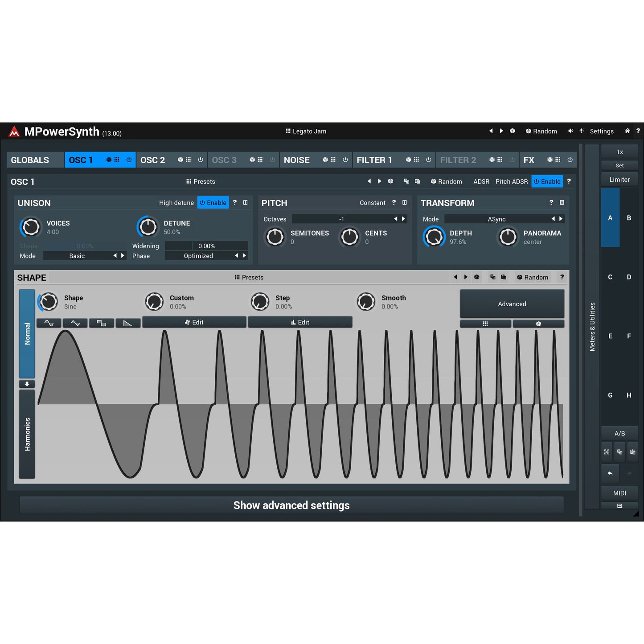Screen dimensions: 644x644
Task: Open the home screen icon in the top bar
Action: tap(627, 131)
